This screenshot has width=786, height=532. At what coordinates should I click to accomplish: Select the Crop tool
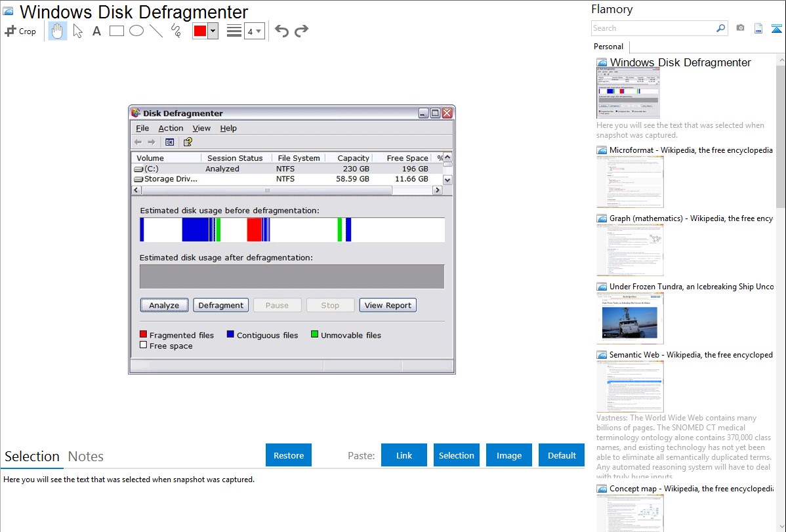tap(20, 31)
